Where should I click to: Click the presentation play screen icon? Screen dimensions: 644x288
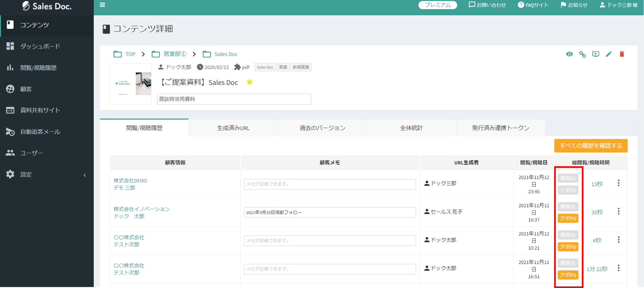click(596, 54)
